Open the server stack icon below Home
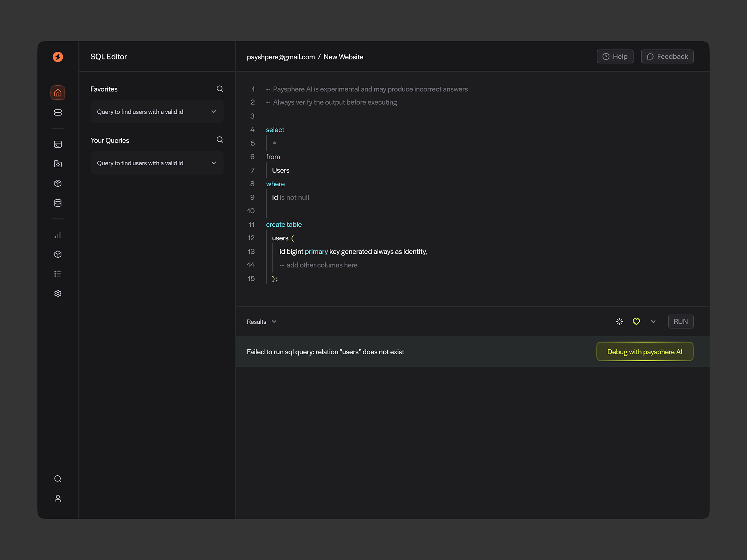Viewport: 747px width, 560px height. [58, 112]
